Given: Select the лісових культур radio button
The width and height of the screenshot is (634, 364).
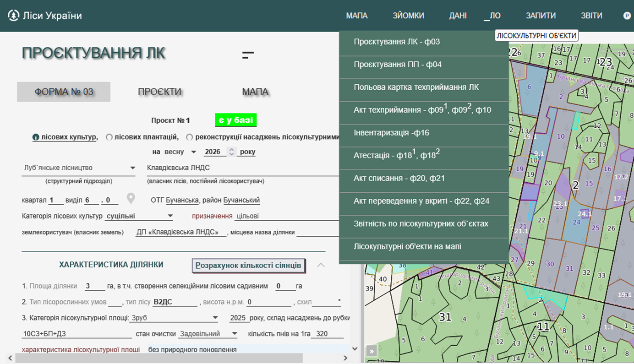Looking at the screenshot, I should (x=36, y=137).
